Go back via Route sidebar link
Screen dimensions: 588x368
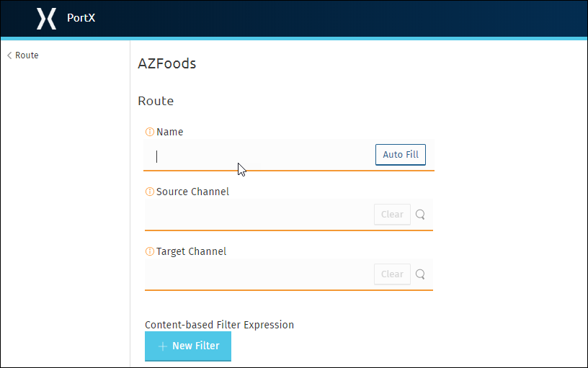click(x=23, y=55)
